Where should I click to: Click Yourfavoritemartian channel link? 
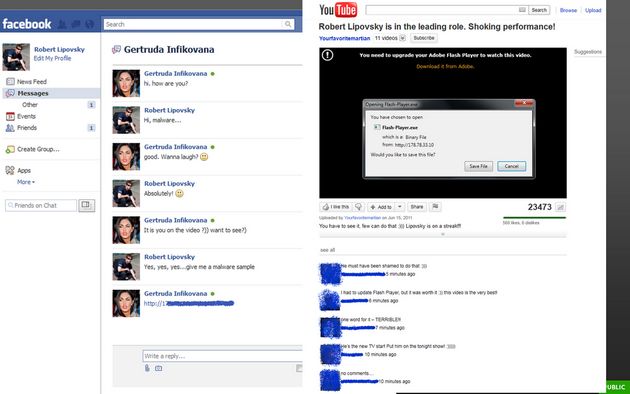(x=344, y=39)
